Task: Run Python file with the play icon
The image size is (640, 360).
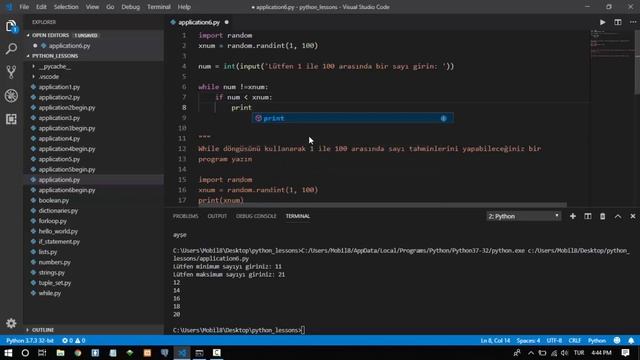Action: click(602, 22)
